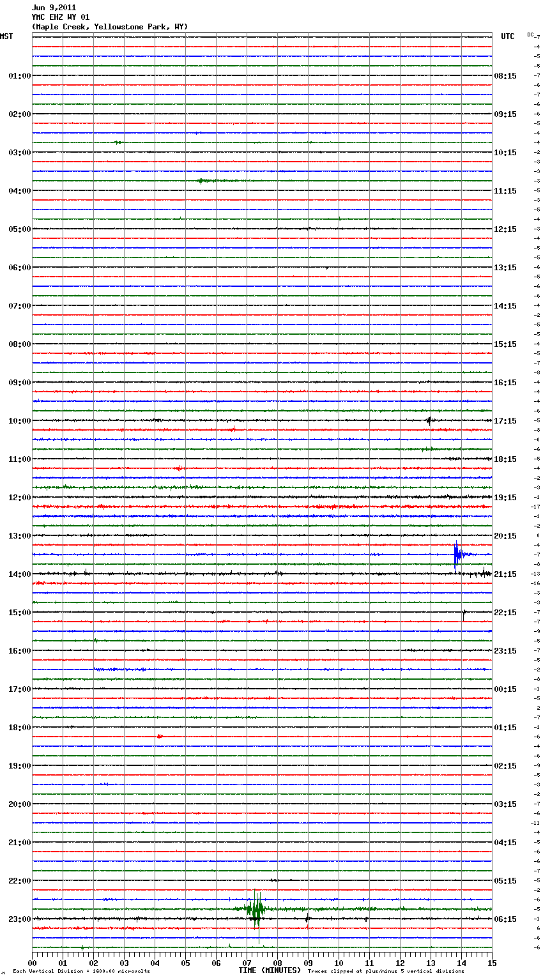Click the '10' minute tick label
Viewport: 543px width, 980px height.
339,963
